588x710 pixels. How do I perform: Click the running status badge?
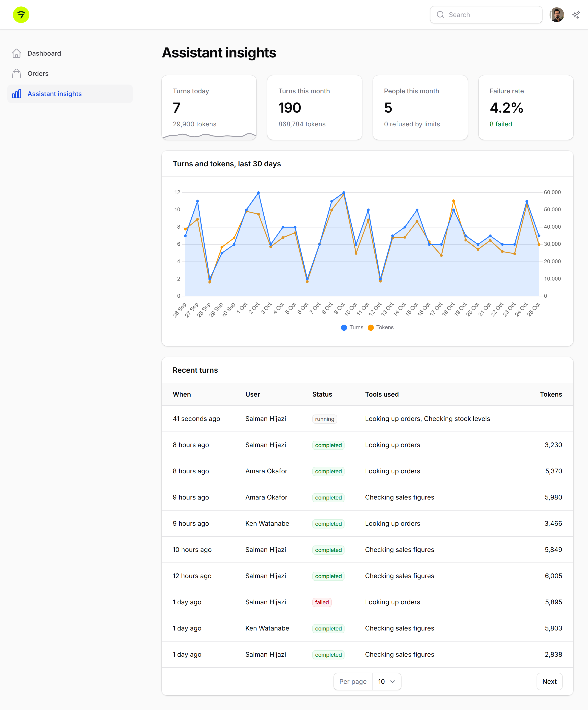point(324,419)
